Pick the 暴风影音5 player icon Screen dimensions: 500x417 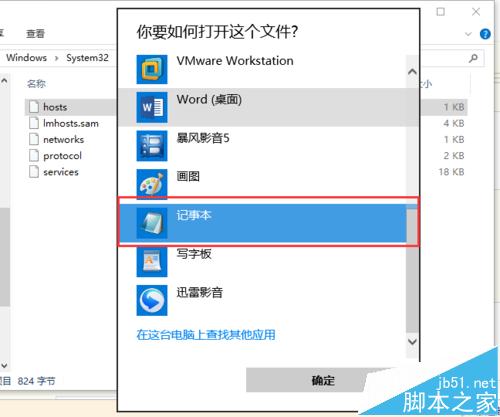click(152, 146)
